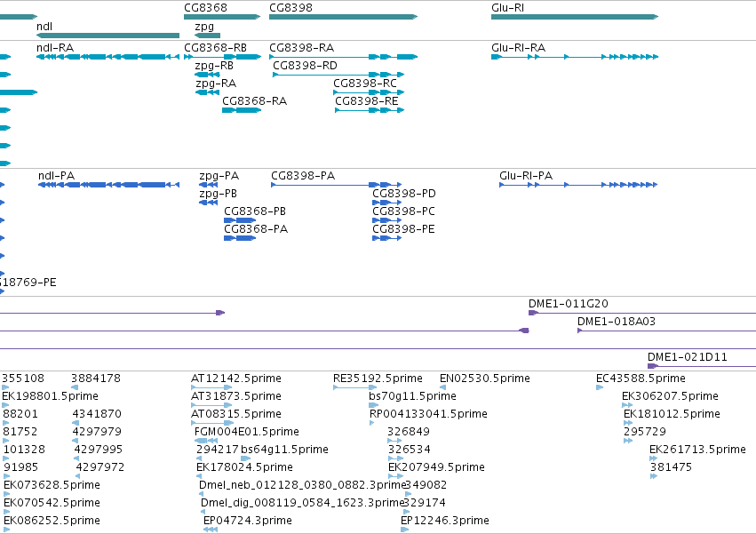This screenshot has width=756, height=534.
Task: Click the CG8398-PC protein label
Action: (403, 211)
